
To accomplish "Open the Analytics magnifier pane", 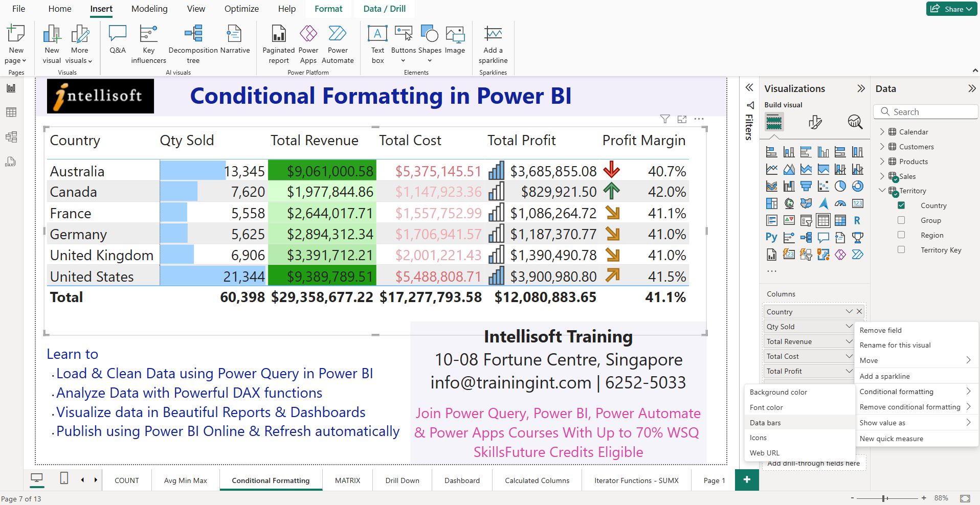I will 855,122.
